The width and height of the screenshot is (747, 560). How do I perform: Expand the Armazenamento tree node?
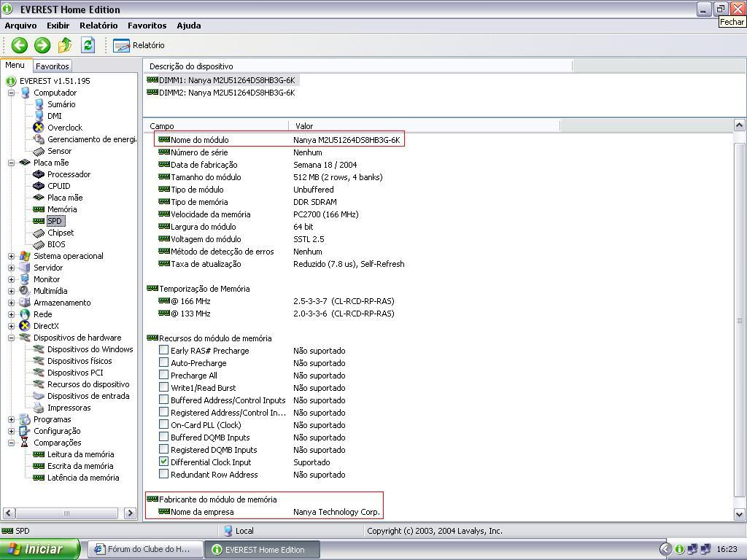pos(12,303)
